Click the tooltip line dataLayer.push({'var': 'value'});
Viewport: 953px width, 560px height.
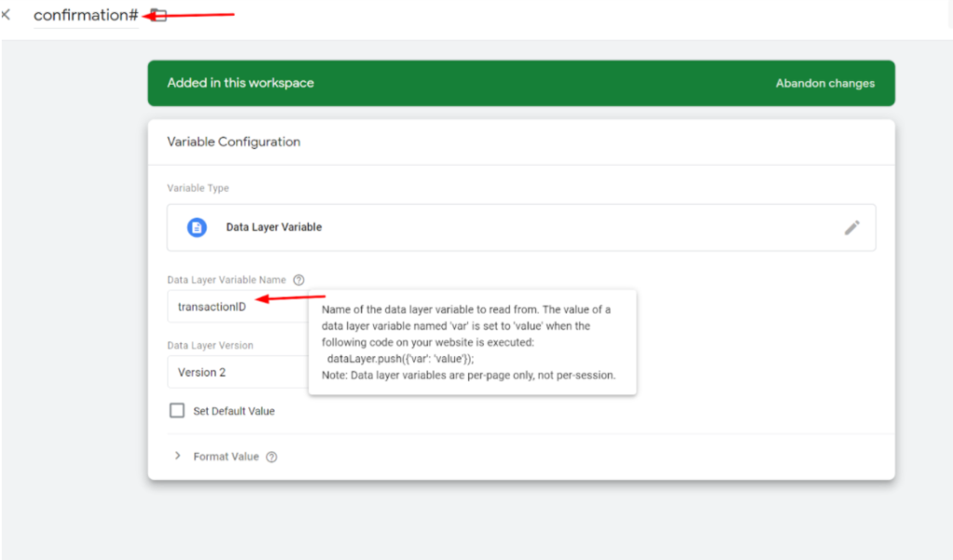(400, 359)
